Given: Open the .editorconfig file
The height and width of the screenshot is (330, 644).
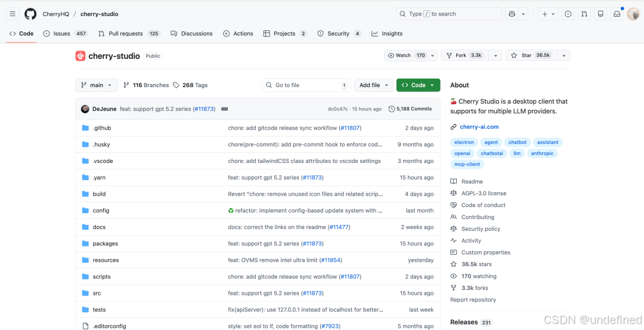Looking at the screenshot, I should click(109, 326).
